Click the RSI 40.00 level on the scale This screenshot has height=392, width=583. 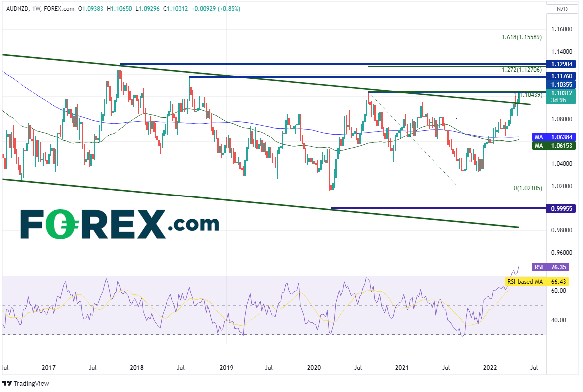pos(559,320)
